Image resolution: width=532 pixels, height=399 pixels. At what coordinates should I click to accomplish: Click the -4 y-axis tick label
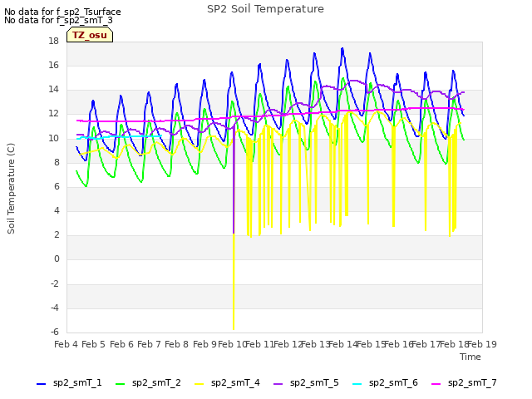[x=55, y=308]
